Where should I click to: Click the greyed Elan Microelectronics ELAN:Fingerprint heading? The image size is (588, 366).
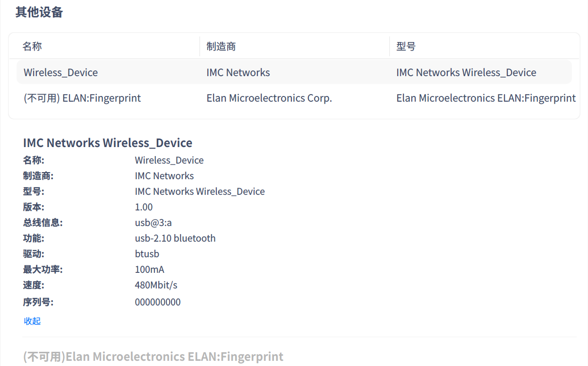coord(153,357)
